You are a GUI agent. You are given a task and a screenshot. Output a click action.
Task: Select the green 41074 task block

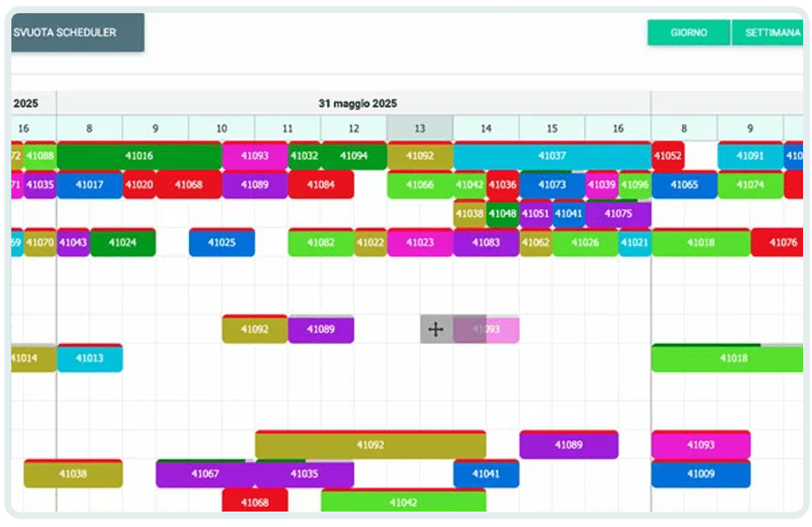(x=750, y=185)
